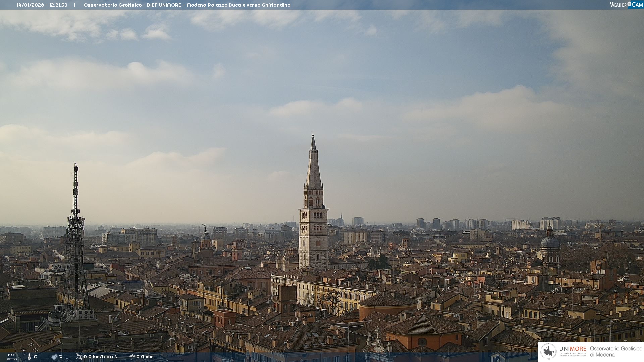Click the 0.0 mm rainfall reading
Image resolution: width=644 pixels, height=362 pixels.
point(145,357)
